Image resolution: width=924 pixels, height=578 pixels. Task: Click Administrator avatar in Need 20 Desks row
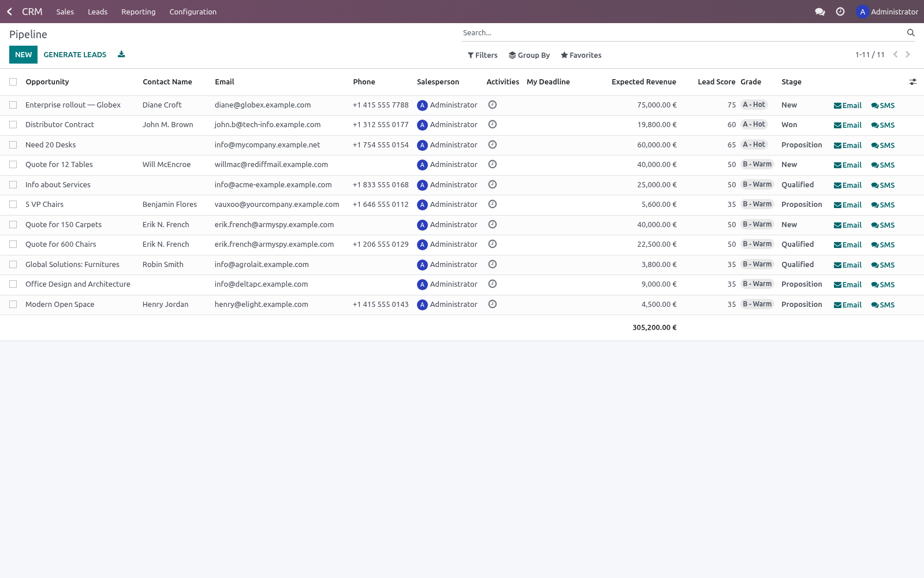coord(422,145)
